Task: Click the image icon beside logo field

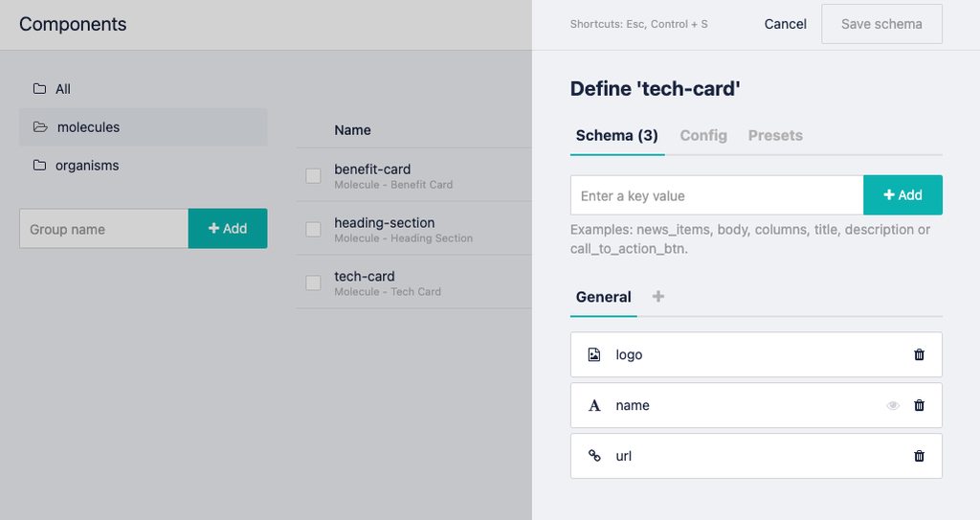Action: (594, 354)
